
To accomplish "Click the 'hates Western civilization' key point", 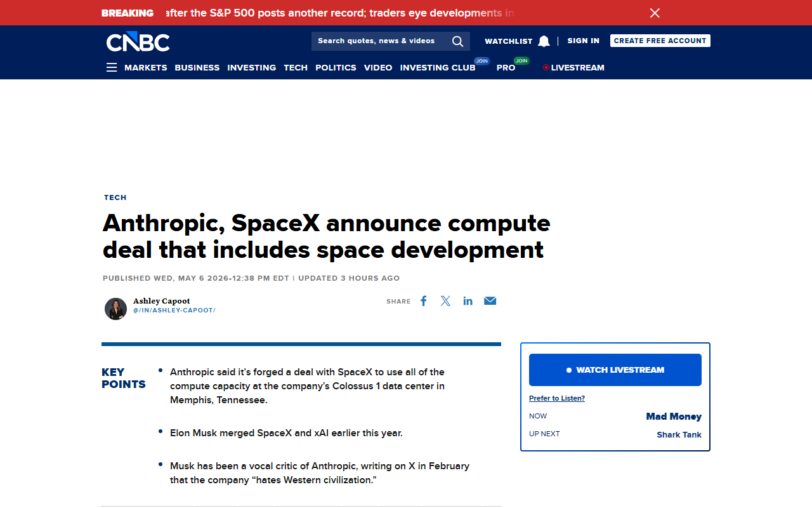I will pyautogui.click(x=320, y=473).
